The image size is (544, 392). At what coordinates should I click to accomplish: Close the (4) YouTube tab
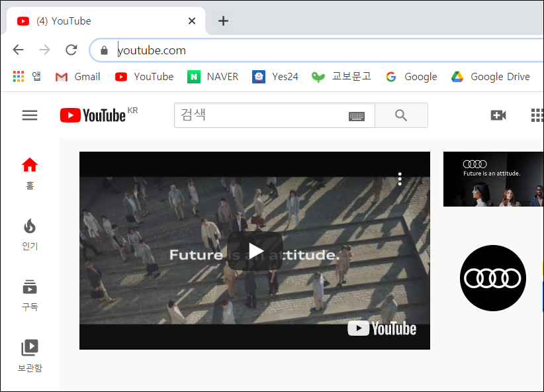click(x=192, y=21)
